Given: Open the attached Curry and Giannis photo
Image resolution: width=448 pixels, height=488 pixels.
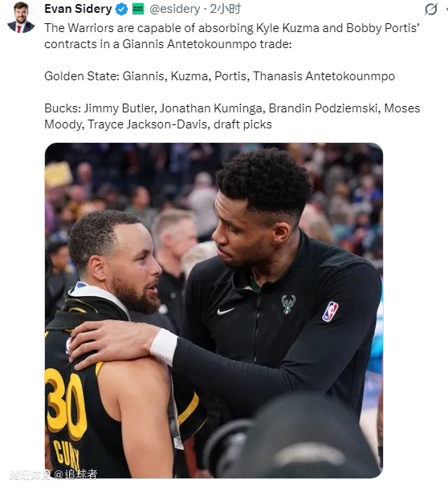Looking at the screenshot, I should click(214, 311).
